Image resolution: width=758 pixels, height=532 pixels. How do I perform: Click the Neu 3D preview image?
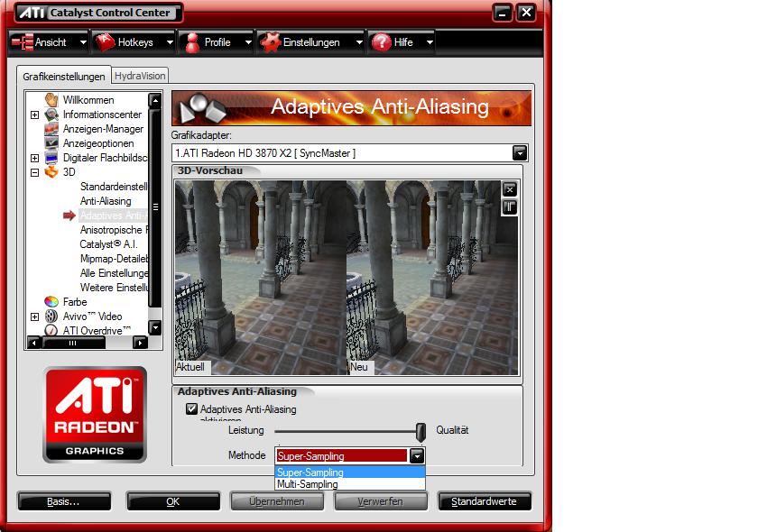click(x=432, y=278)
